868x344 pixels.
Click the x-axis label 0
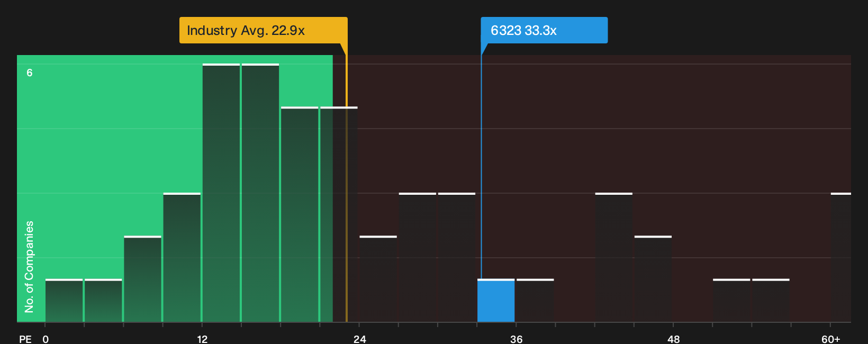[46, 339]
